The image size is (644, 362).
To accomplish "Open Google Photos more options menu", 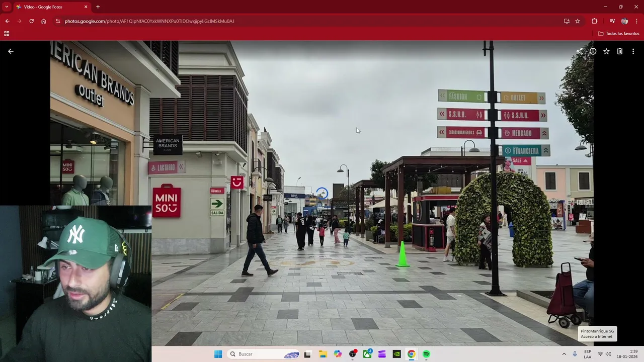I will click(x=633, y=51).
